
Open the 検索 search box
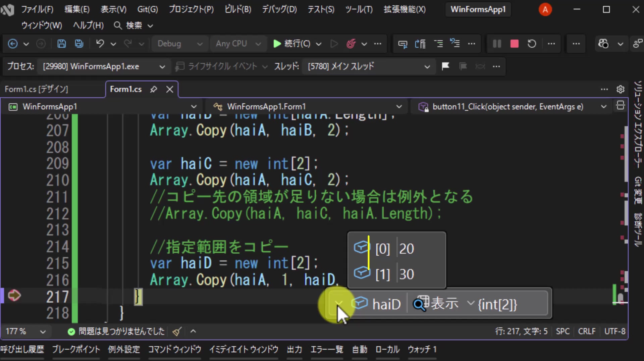coord(133,25)
